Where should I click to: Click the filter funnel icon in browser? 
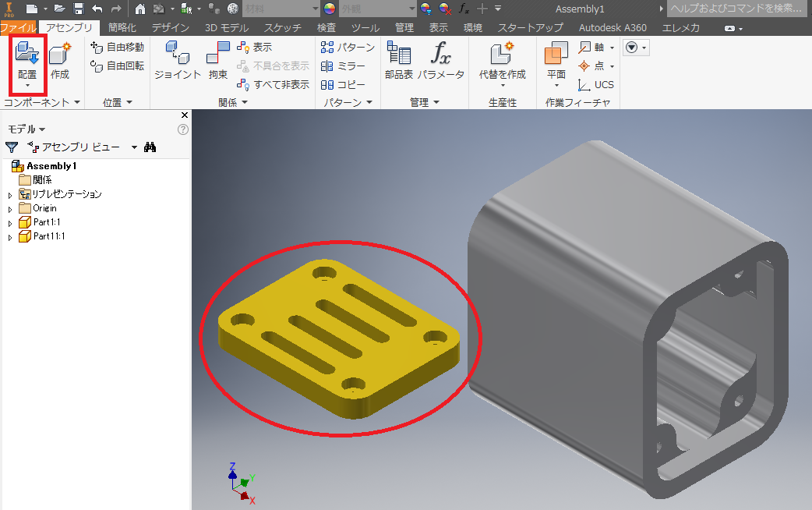(12, 147)
